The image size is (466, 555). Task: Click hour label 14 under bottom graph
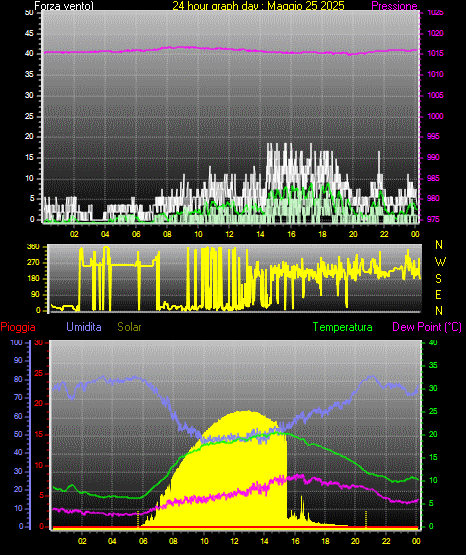(264, 541)
